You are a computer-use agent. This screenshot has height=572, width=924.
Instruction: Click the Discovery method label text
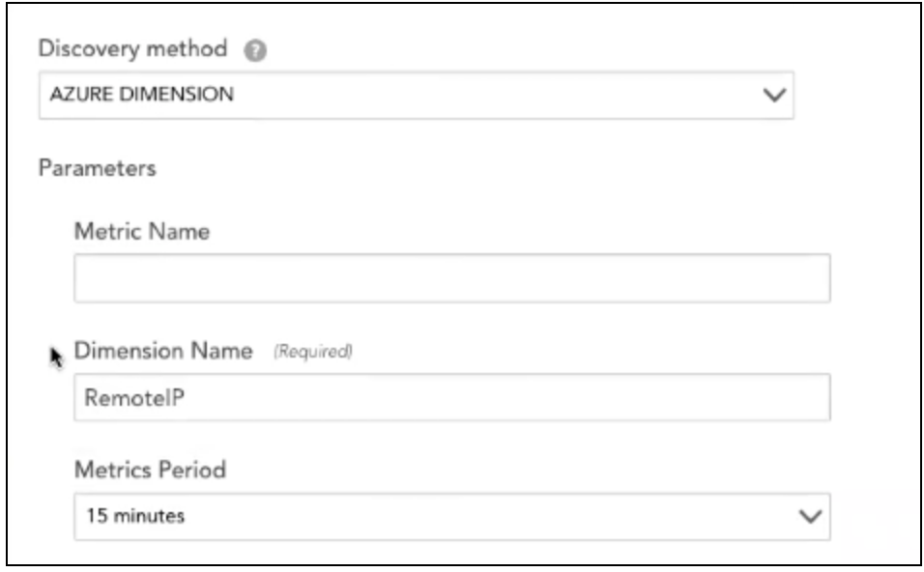[132, 48]
